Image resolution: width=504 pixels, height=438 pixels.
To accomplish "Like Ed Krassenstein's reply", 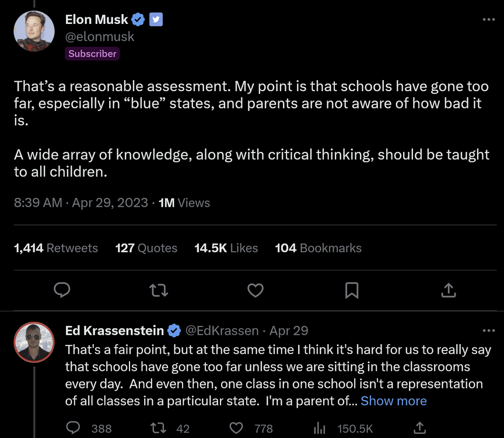I will [236, 428].
